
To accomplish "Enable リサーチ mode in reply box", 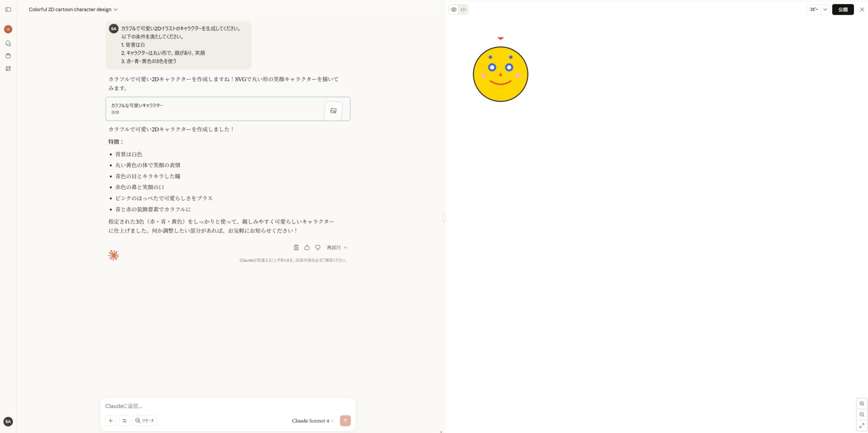I will pos(145,420).
